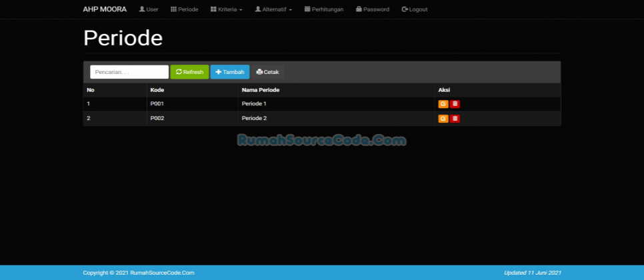Click the edit icon for Periode 2
This screenshot has width=644, height=280.
pyautogui.click(x=443, y=119)
